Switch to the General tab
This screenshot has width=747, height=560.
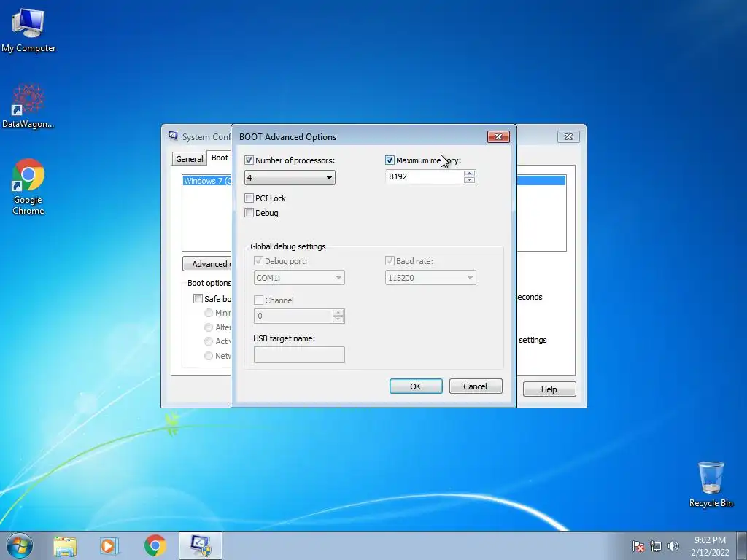pyautogui.click(x=189, y=158)
